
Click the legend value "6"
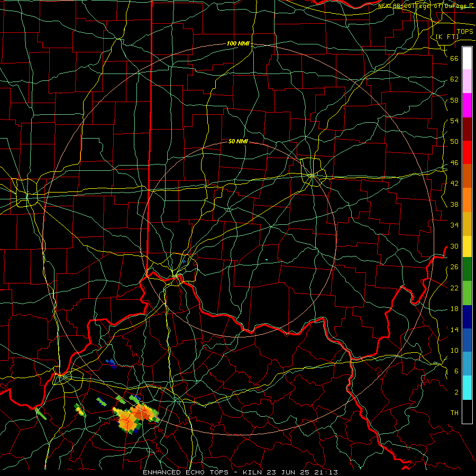click(x=456, y=371)
